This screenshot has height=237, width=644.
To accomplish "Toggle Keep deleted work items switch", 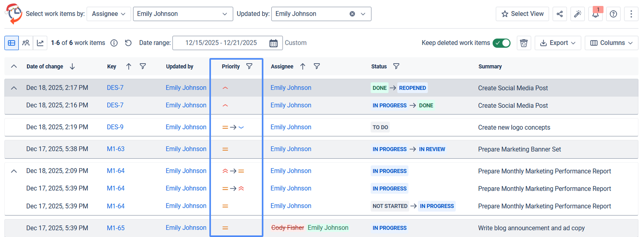I will pos(501,43).
